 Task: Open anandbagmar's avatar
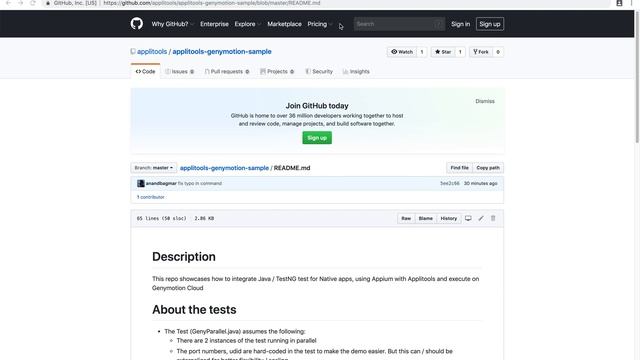141,183
